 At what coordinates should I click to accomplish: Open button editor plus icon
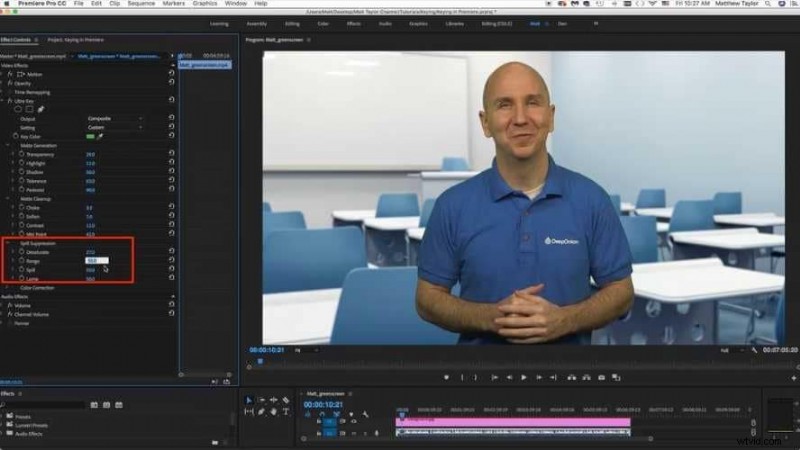click(x=794, y=378)
